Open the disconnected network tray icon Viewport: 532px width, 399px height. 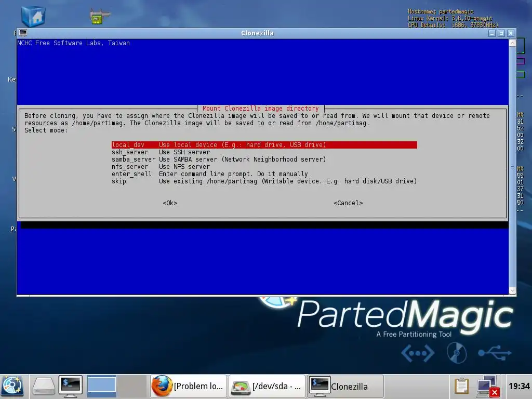tap(488, 386)
